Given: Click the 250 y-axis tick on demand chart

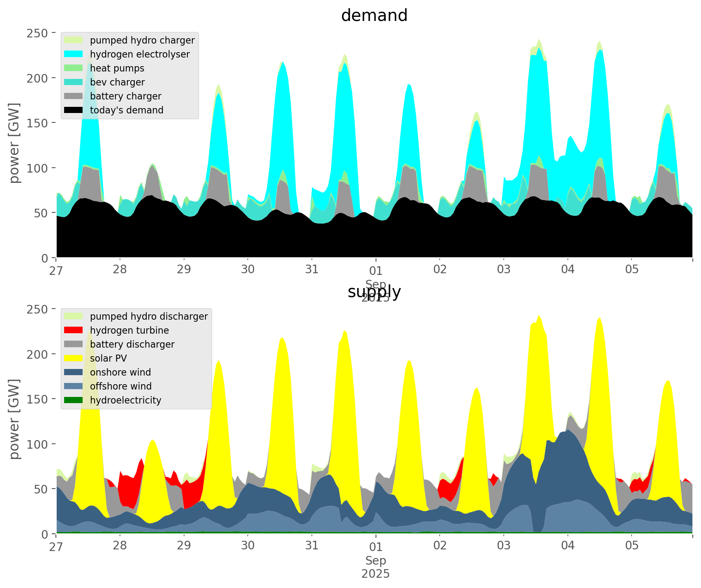Looking at the screenshot, I should [x=38, y=33].
